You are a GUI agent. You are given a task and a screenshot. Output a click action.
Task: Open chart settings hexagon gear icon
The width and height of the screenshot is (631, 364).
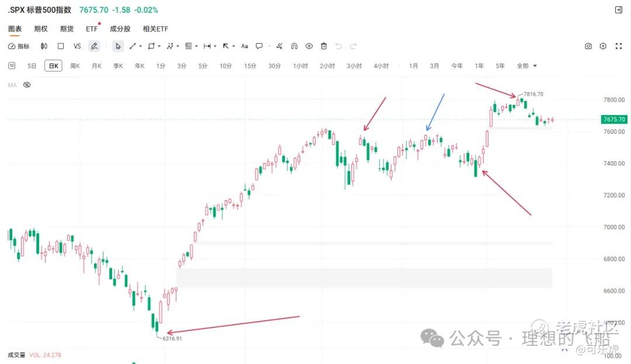pyautogui.click(x=603, y=46)
